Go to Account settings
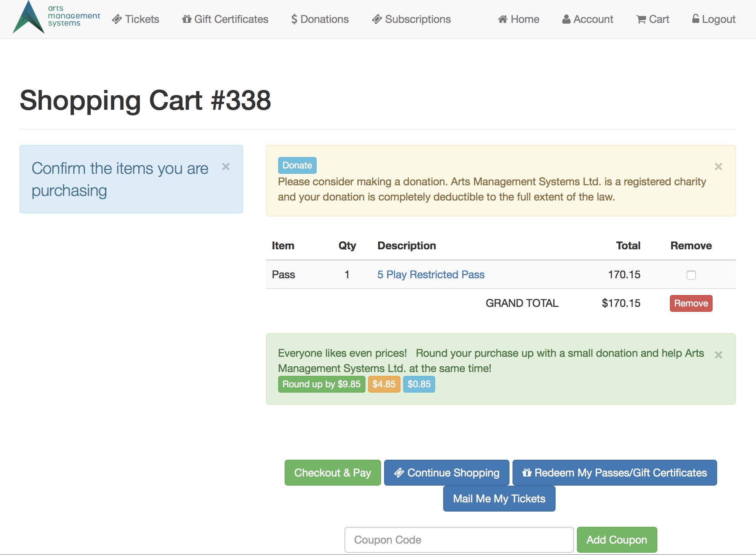This screenshot has height=555, width=756. [587, 19]
